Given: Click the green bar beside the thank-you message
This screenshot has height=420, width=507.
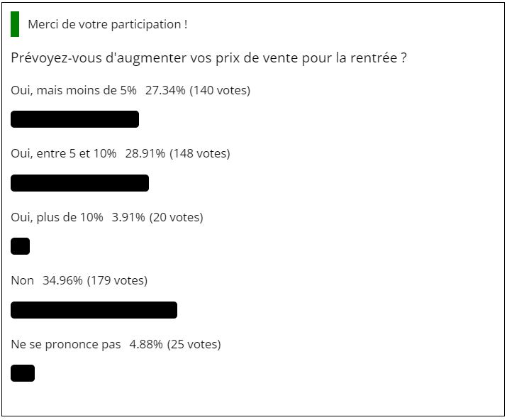Looking at the screenshot, I should pos(15,24).
